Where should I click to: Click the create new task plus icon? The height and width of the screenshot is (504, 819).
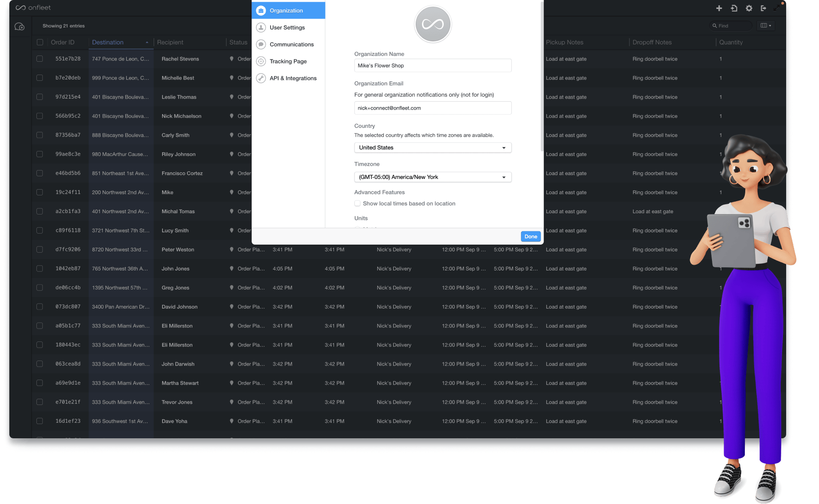[719, 8]
